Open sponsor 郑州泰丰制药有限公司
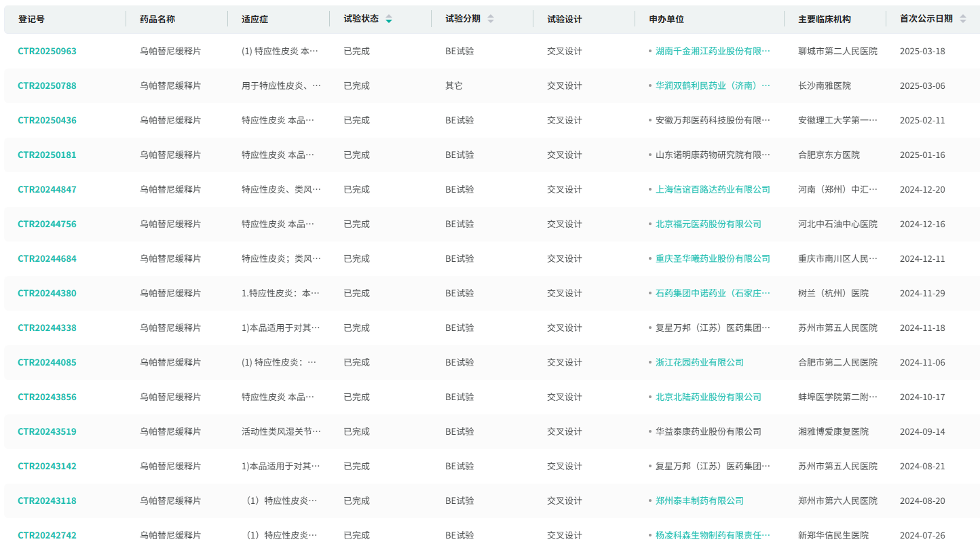Image resolution: width=980 pixels, height=548 pixels. coord(700,501)
